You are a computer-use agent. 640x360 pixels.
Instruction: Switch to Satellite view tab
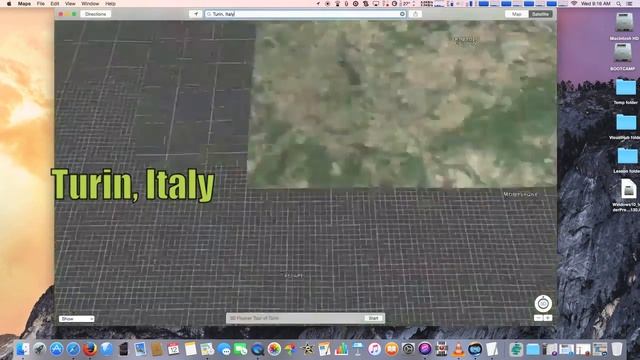tap(540, 14)
